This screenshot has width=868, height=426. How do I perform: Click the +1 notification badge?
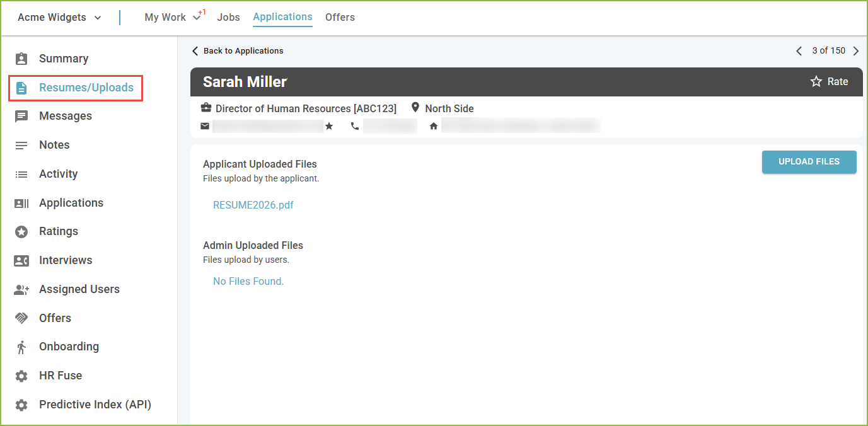(202, 12)
